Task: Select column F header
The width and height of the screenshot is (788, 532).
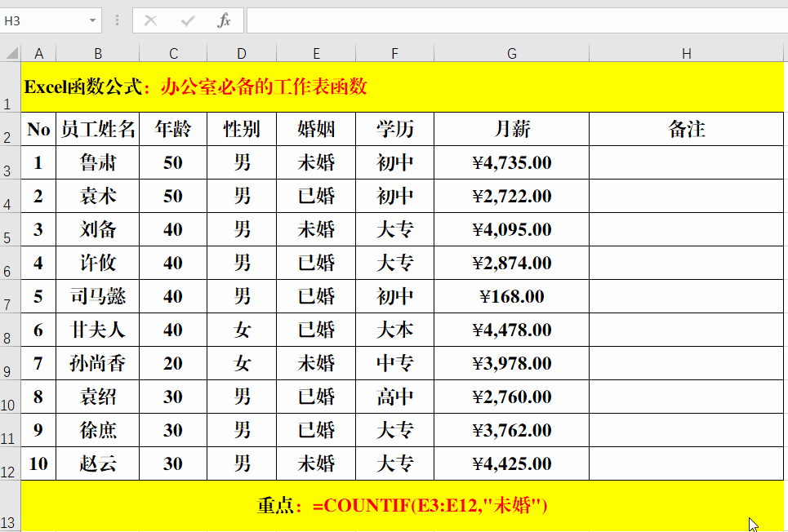Action: point(394,53)
